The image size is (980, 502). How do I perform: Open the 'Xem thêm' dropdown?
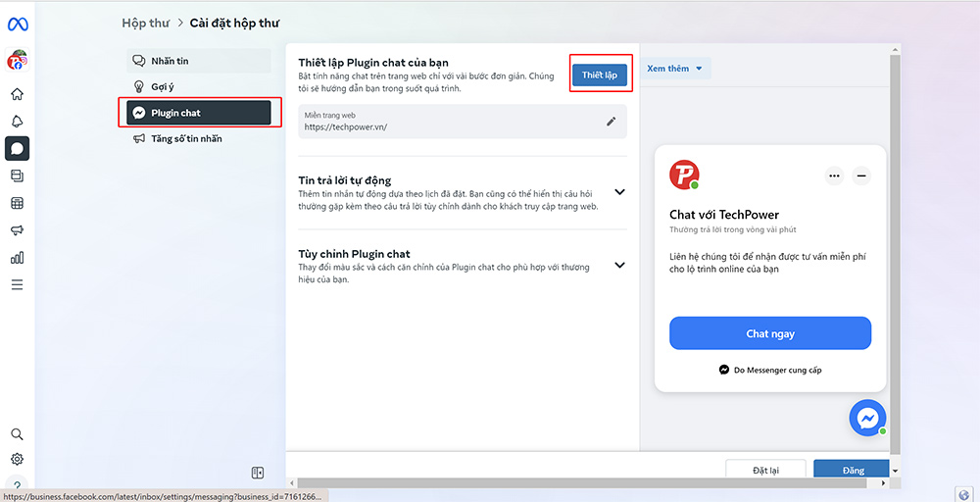pyautogui.click(x=675, y=69)
